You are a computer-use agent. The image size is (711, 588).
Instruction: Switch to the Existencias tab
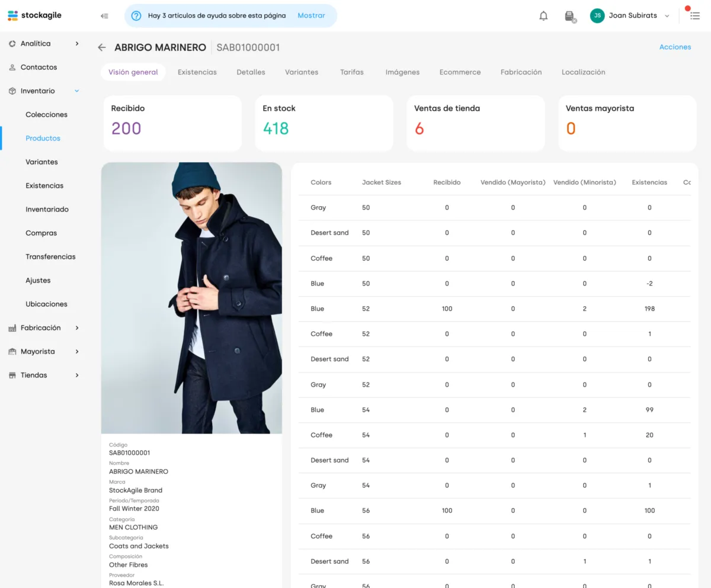[197, 72]
